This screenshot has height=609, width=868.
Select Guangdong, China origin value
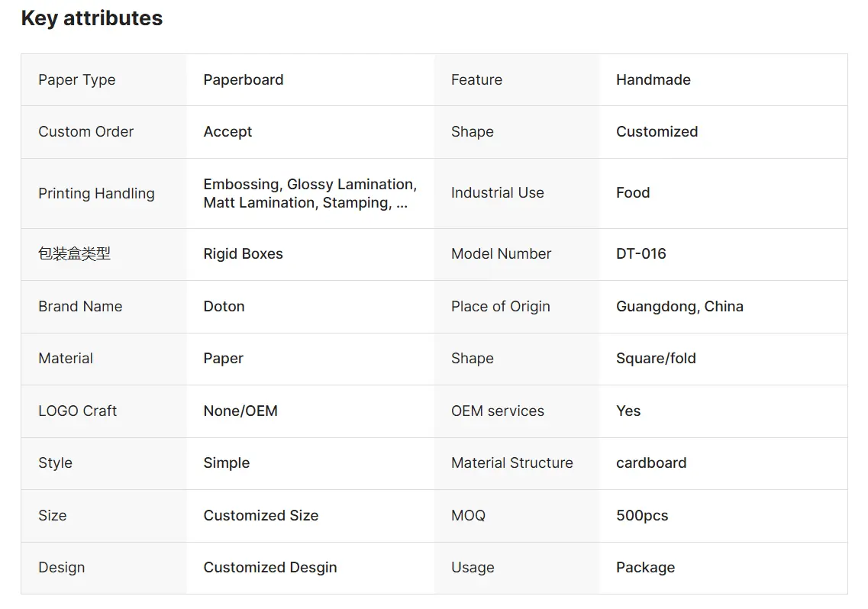(x=679, y=306)
